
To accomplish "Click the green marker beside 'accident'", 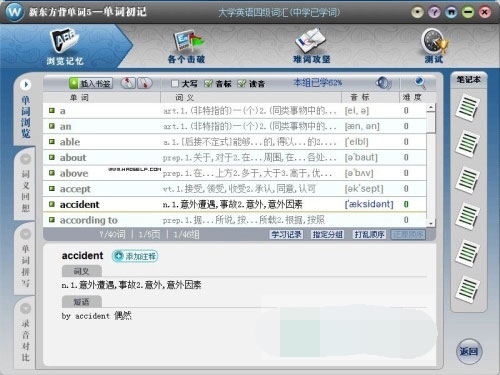I will [52, 204].
